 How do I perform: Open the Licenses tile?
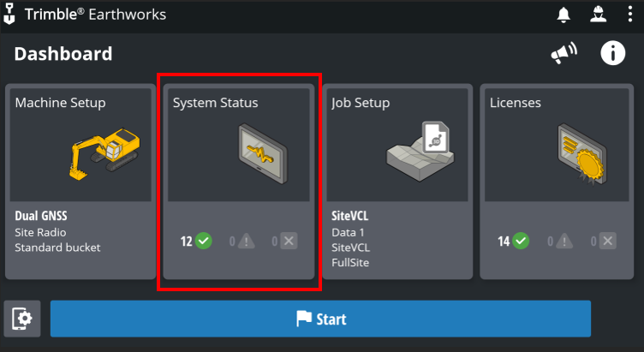[x=557, y=182]
